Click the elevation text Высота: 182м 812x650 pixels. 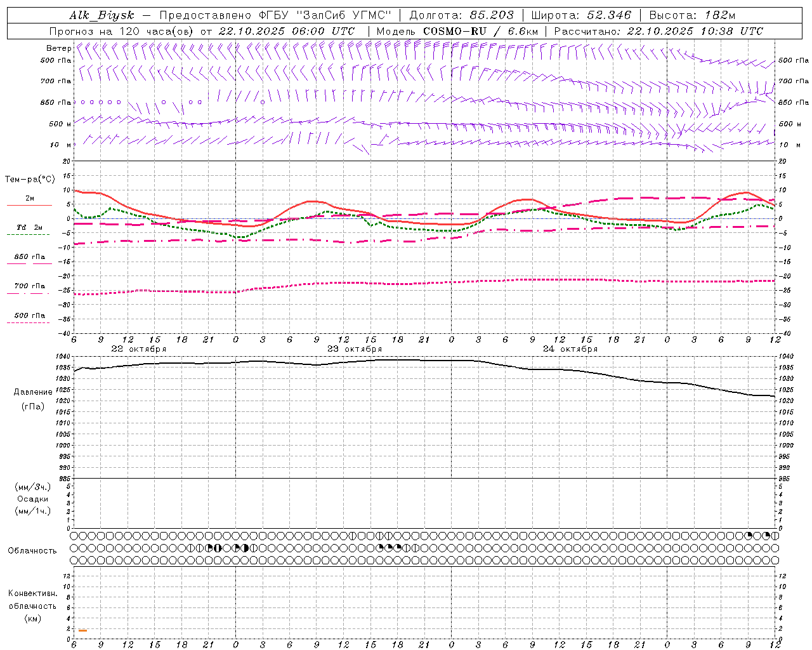pos(692,15)
